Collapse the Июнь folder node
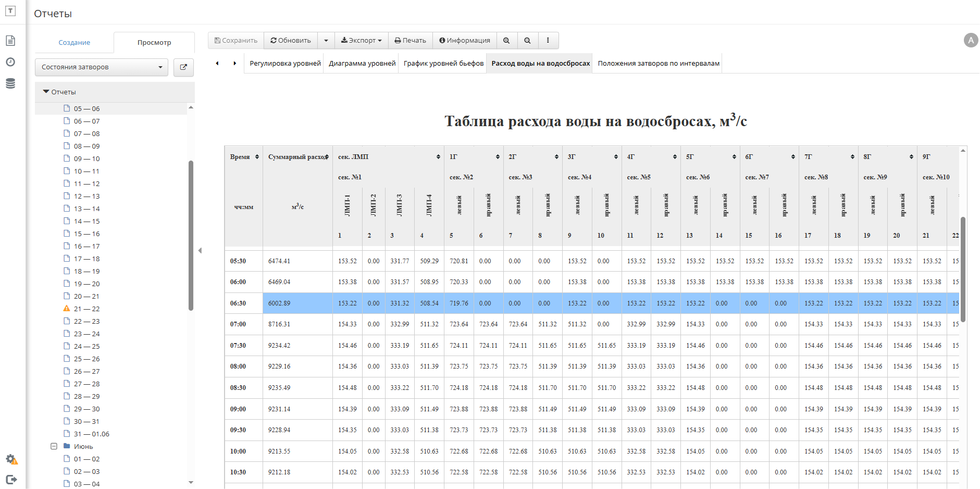The width and height of the screenshot is (980, 489). [x=54, y=446]
